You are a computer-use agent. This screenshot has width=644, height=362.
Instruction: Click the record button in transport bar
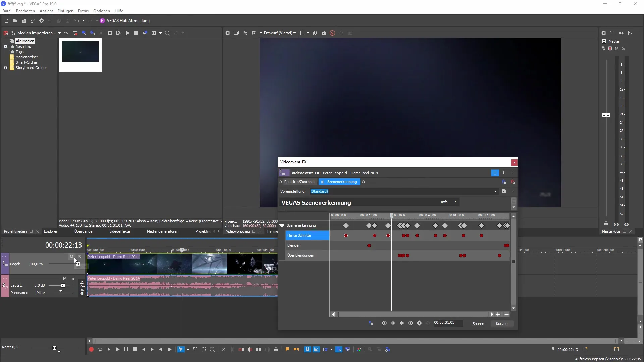tap(91, 349)
